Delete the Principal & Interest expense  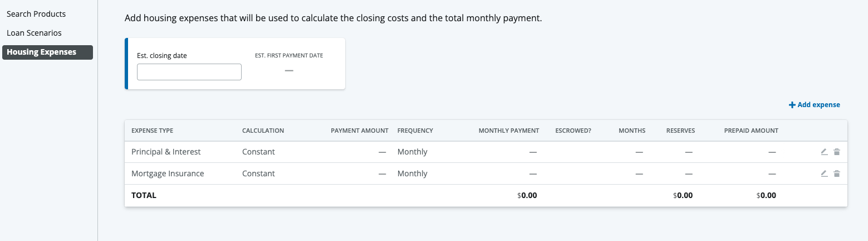[x=836, y=152]
